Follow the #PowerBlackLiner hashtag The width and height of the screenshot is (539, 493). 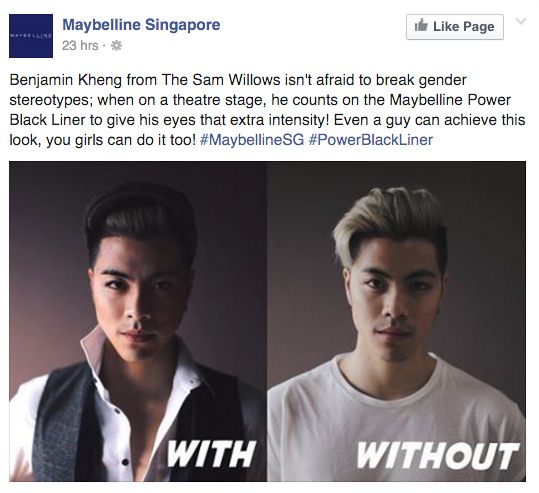371,140
